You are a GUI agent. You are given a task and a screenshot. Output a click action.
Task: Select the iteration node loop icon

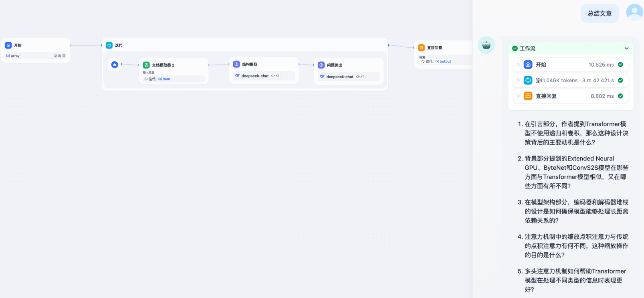109,45
